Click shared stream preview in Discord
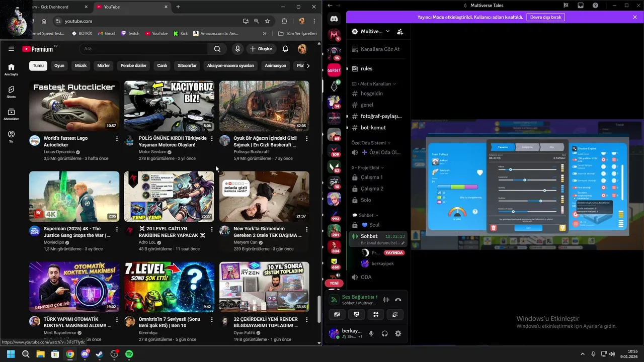The width and height of the screenshot is (644, 362). tap(527, 185)
